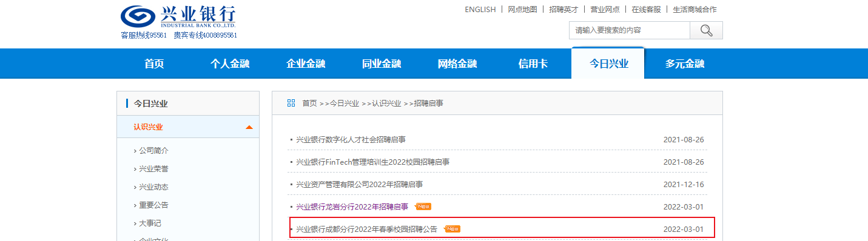Screen dimensions: 868x241
Task: Open 重要公告 in the sidebar
Action: coord(153,205)
